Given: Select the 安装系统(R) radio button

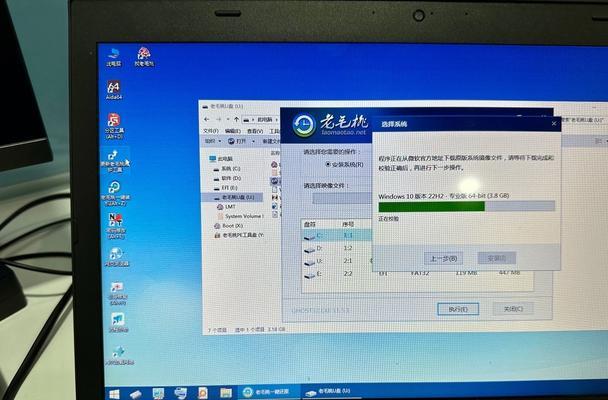Looking at the screenshot, I should [x=344, y=164].
